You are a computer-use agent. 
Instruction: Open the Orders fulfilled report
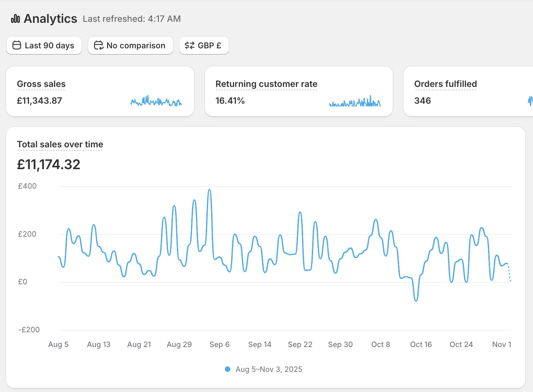click(x=445, y=84)
